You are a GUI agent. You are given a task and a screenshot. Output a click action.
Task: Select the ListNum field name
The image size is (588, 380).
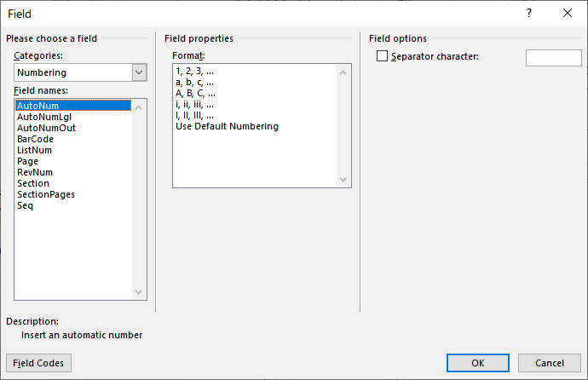pyautogui.click(x=34, y=150)
